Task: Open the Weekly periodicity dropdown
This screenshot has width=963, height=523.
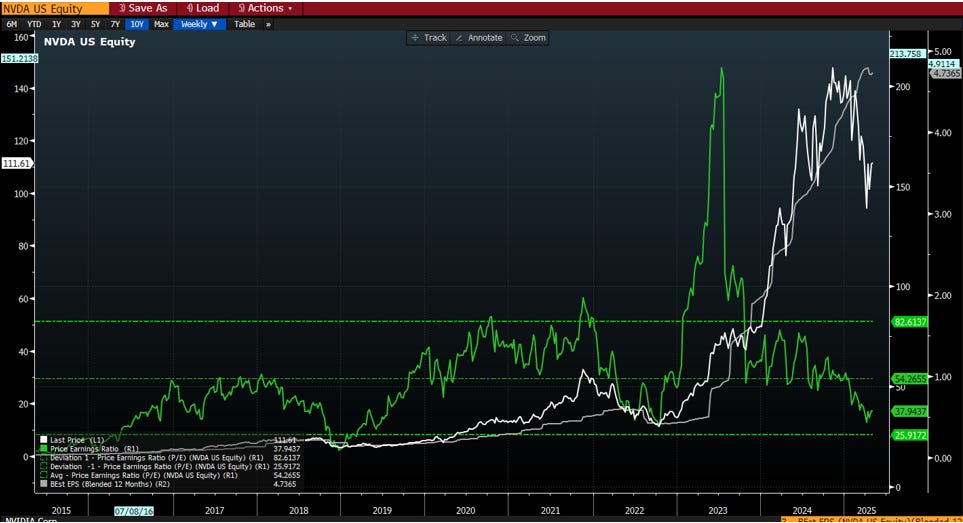Action: coord(199,24)
